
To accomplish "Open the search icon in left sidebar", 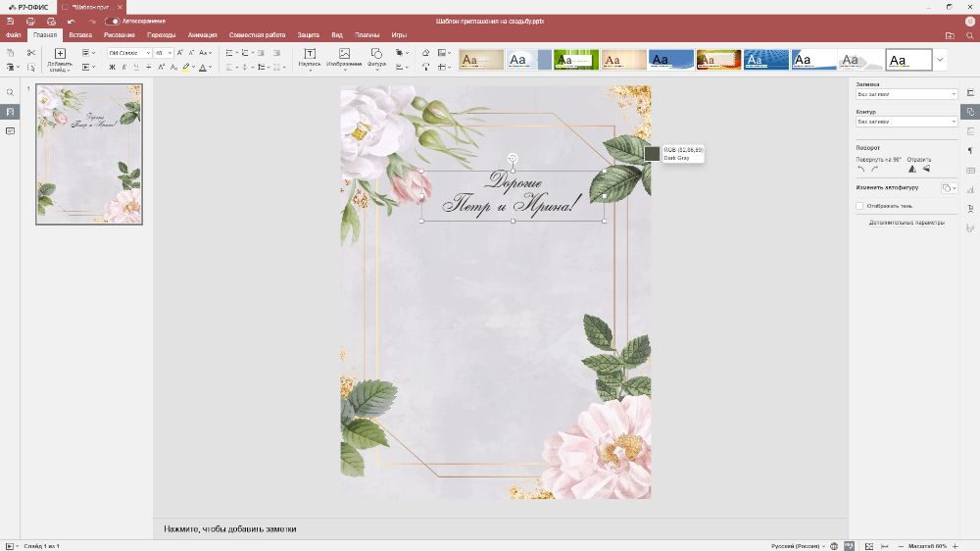I will pos(10,93).
